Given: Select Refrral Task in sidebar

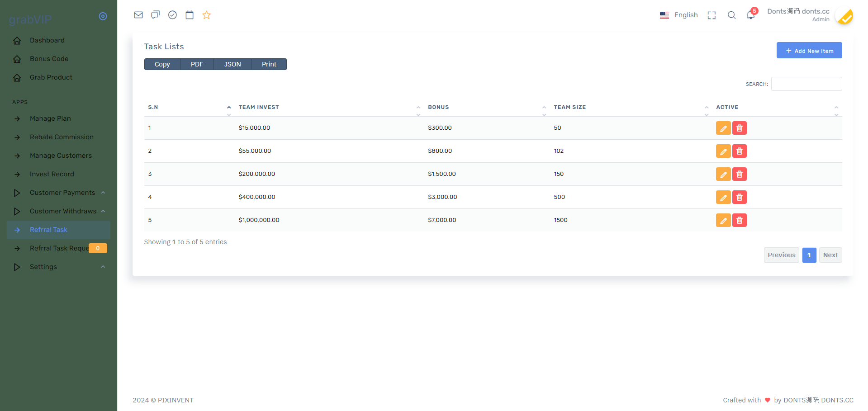Looking at the screenshot, I should (58, 230).
